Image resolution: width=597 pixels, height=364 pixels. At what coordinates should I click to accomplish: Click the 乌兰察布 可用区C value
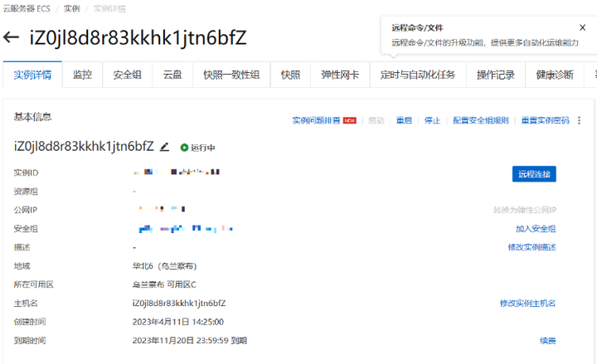pos(164,284)
